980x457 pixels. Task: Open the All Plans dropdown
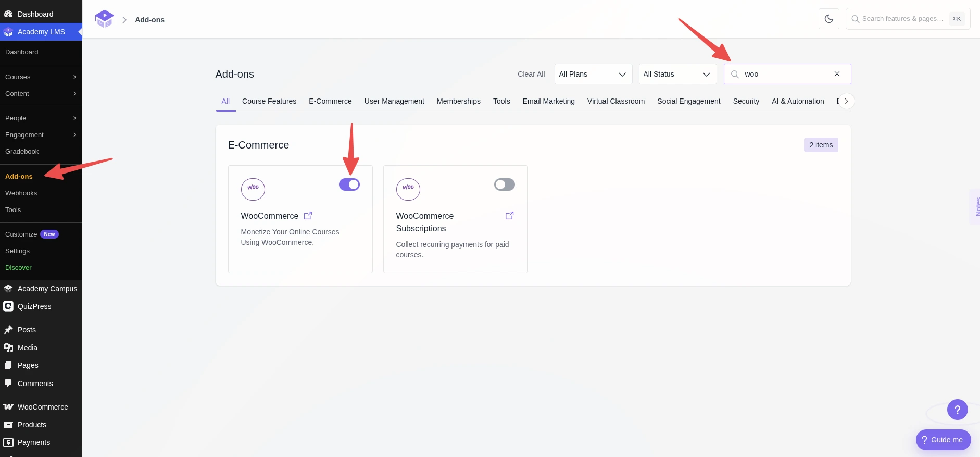pos(593,74)
